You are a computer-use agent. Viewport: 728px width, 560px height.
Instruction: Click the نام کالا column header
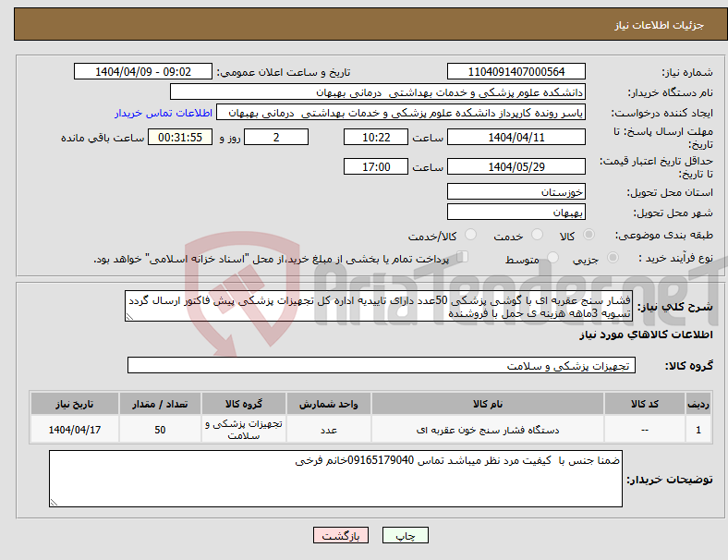(x=488, y=404)
